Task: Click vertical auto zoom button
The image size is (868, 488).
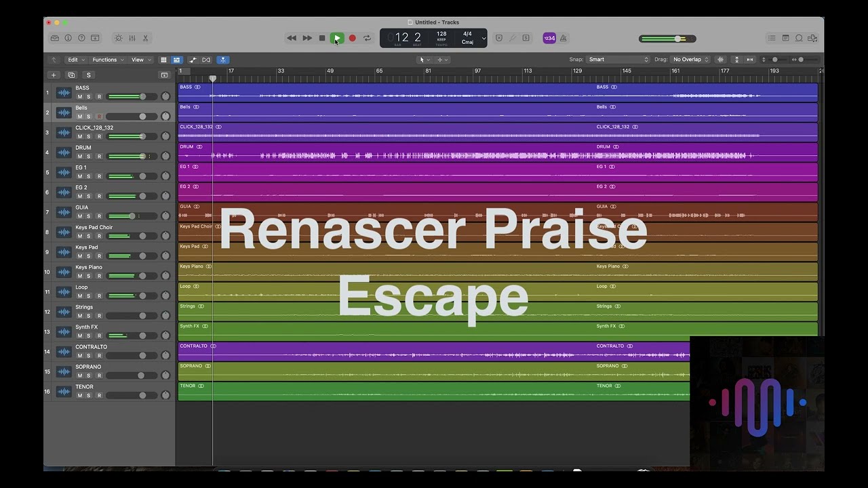Action: click(737, 60)
